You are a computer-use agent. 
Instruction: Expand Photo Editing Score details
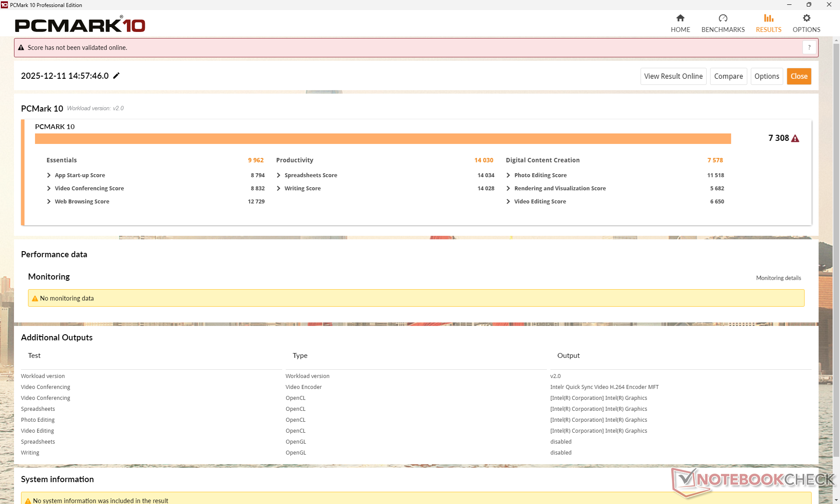click(508, 175)
